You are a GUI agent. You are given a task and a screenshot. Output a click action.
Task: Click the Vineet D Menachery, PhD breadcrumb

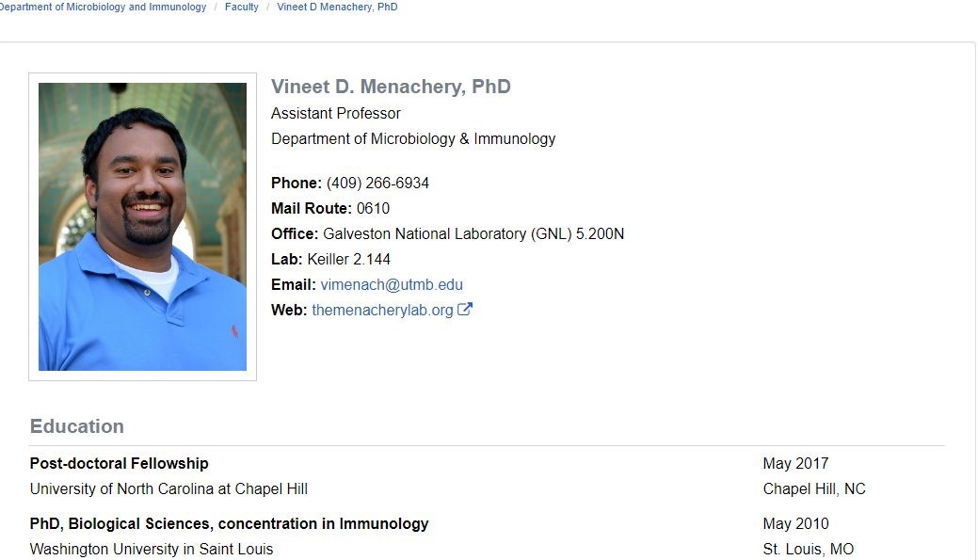click(x=337, y=7)
